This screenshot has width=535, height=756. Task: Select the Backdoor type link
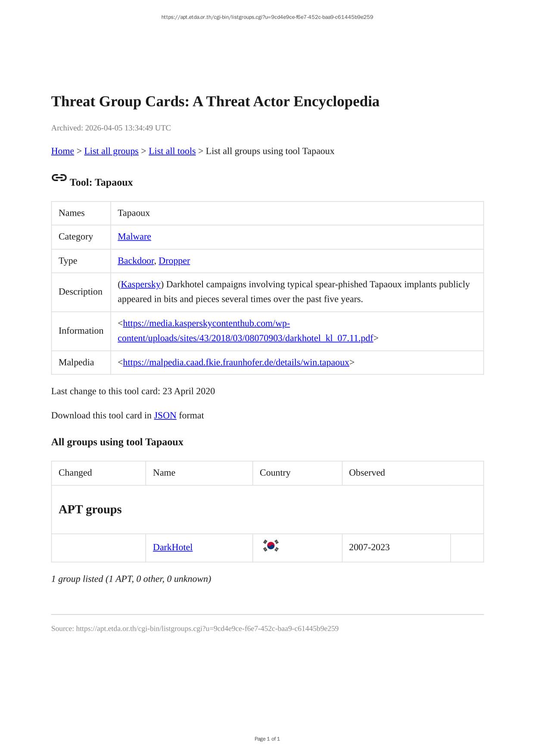click(x=135, y=260)
